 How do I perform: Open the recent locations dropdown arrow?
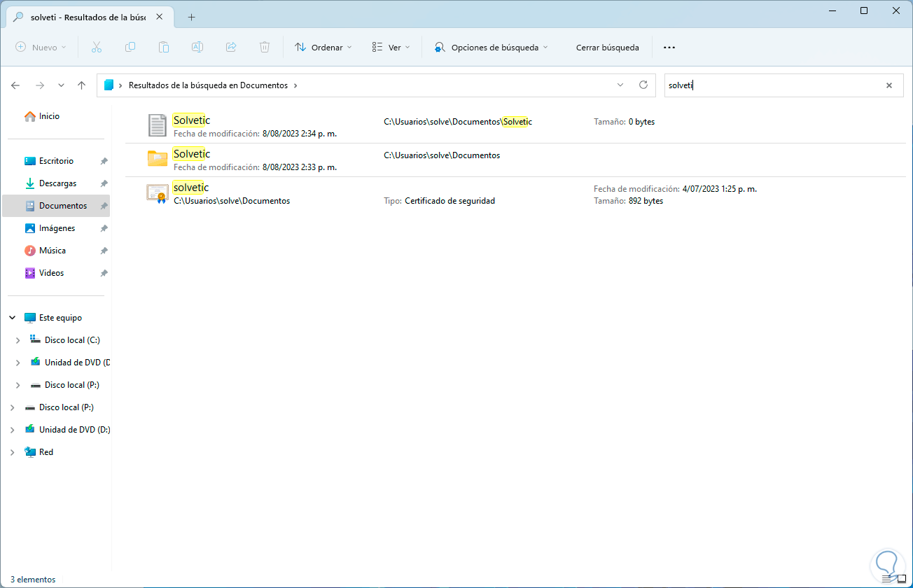coord(61,85)
